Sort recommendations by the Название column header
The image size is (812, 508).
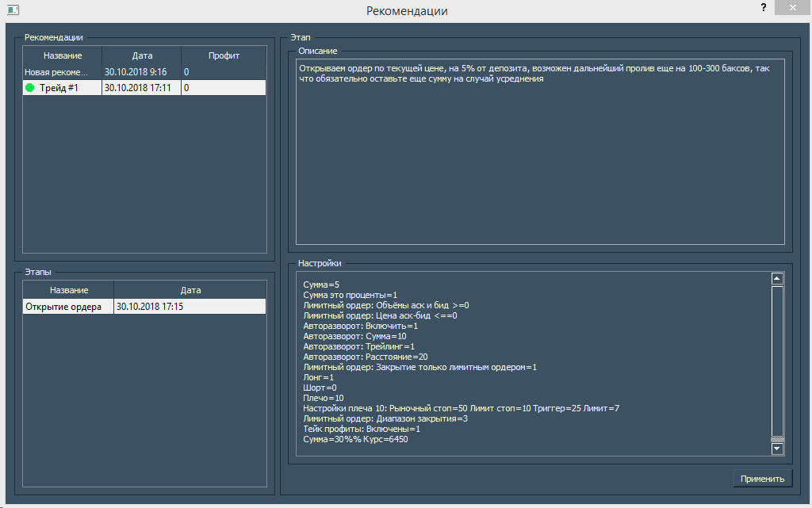point(63,55)
